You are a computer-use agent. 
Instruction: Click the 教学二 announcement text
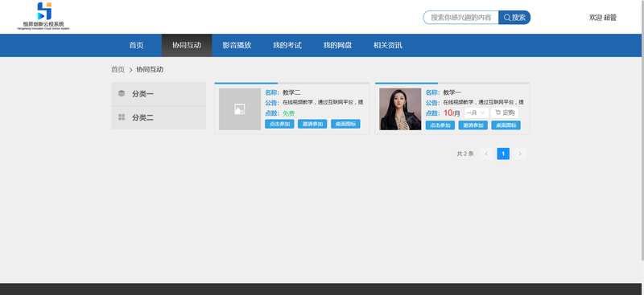click(x=323, y=103)
